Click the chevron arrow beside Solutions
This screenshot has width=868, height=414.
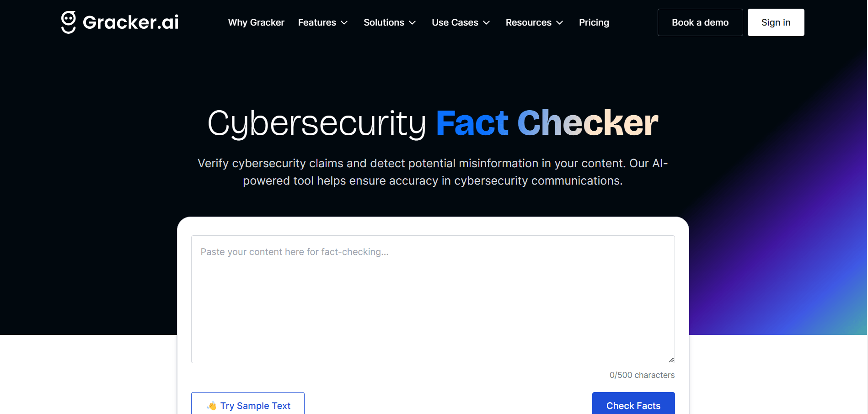pyautogui.click(x=413, y=23)
